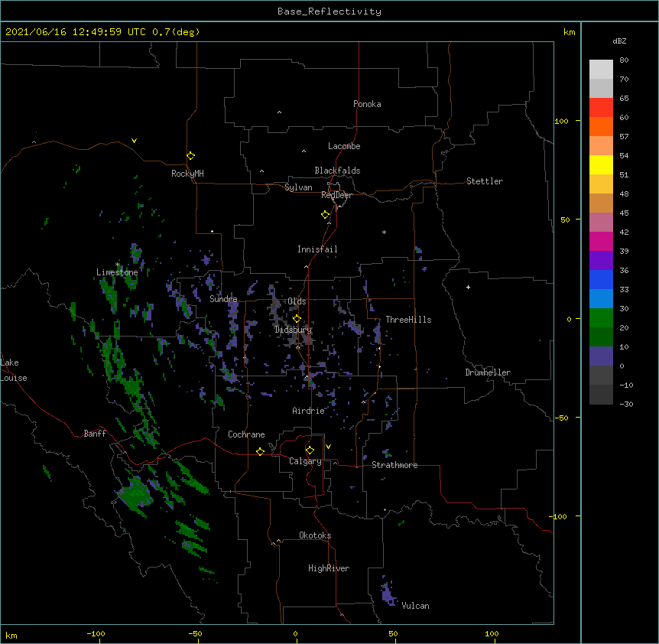Click the white caret marker west of Ponoka

[280, 112]
